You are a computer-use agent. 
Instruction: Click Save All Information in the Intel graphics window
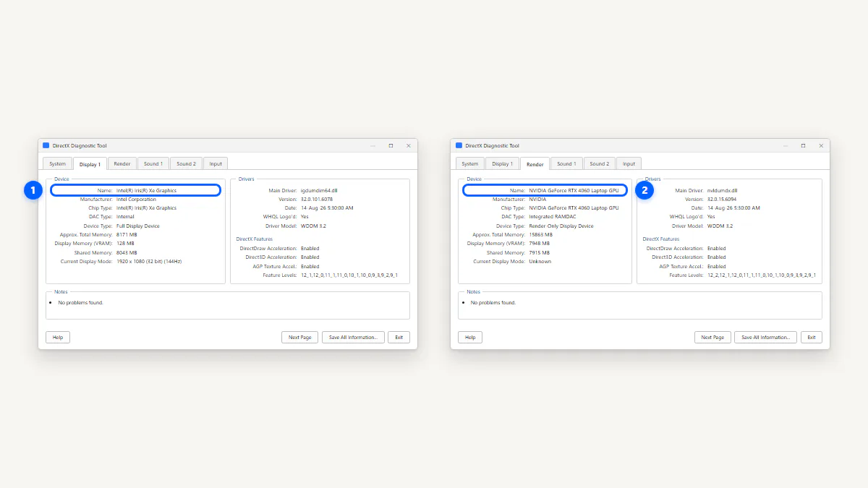click(353, 338)
